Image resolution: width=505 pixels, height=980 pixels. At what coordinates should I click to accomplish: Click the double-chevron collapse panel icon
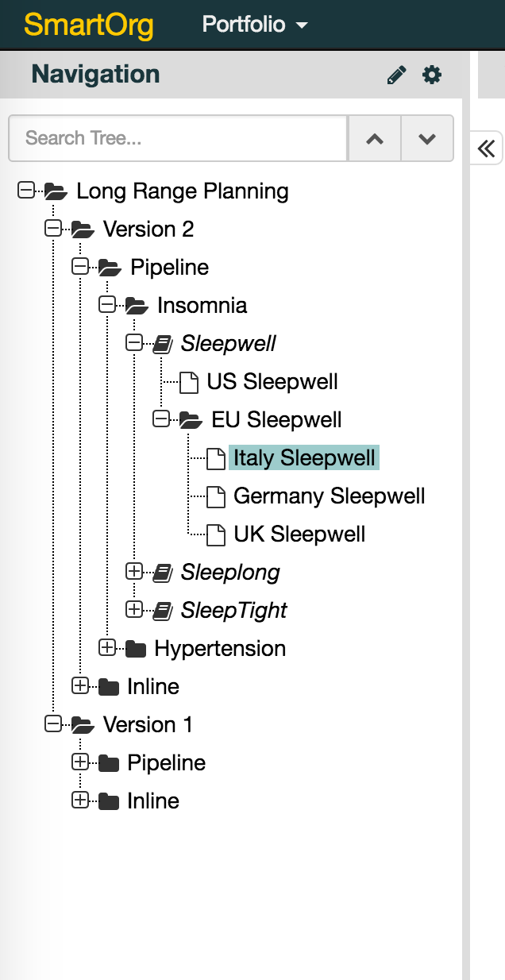tap(486, 149)
